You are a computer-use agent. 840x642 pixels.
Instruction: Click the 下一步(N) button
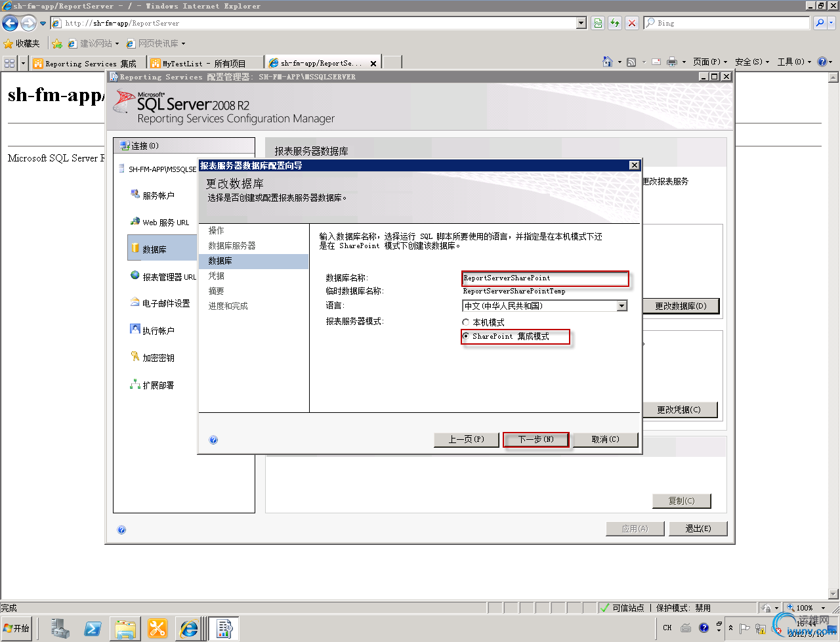click(536, 439)
